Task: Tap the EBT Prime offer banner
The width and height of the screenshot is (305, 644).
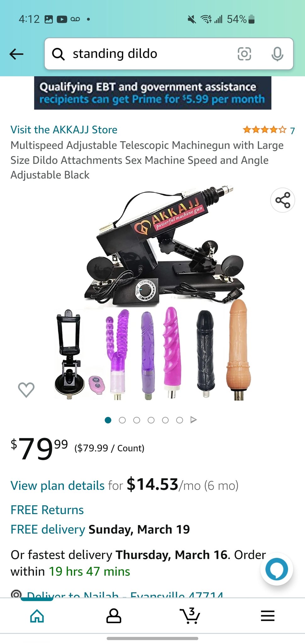Action: (x=152, y=93)
